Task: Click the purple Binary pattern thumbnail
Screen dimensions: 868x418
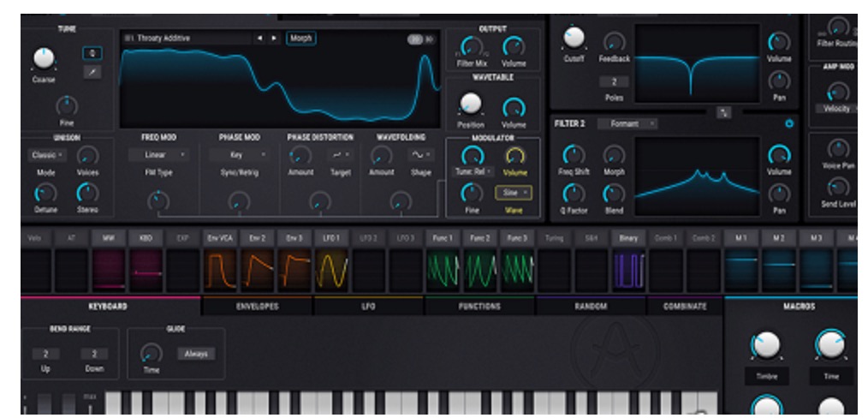Action: (628, 270)
